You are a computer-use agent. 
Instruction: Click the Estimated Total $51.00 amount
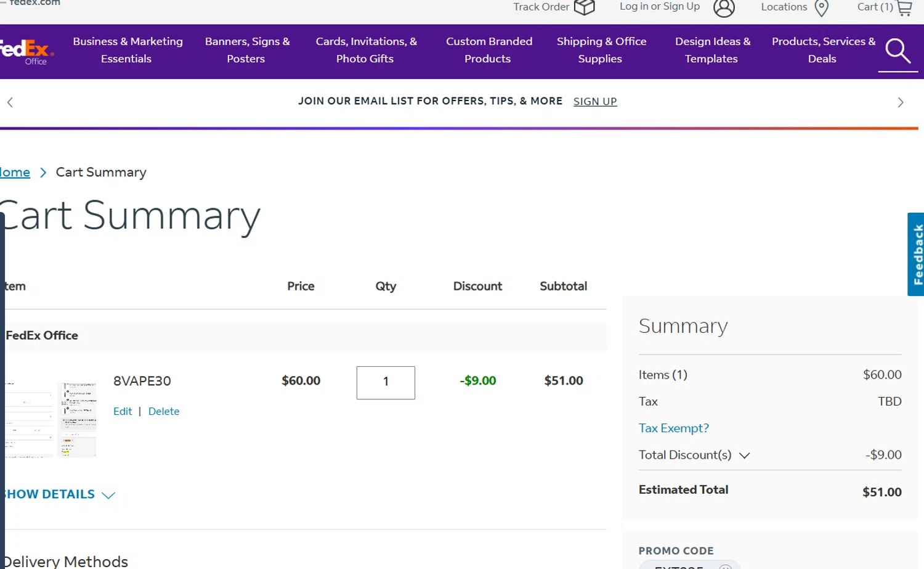882,492
